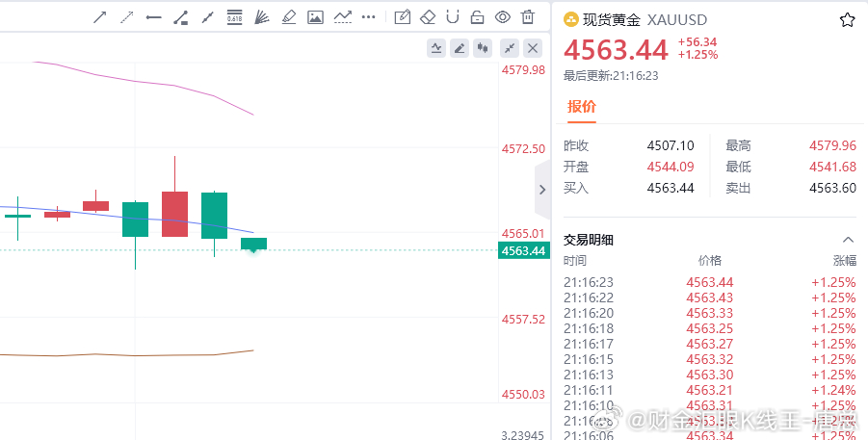Click the 开盘 value 4544.09
The image size is (868, 440).
(671, 167)
